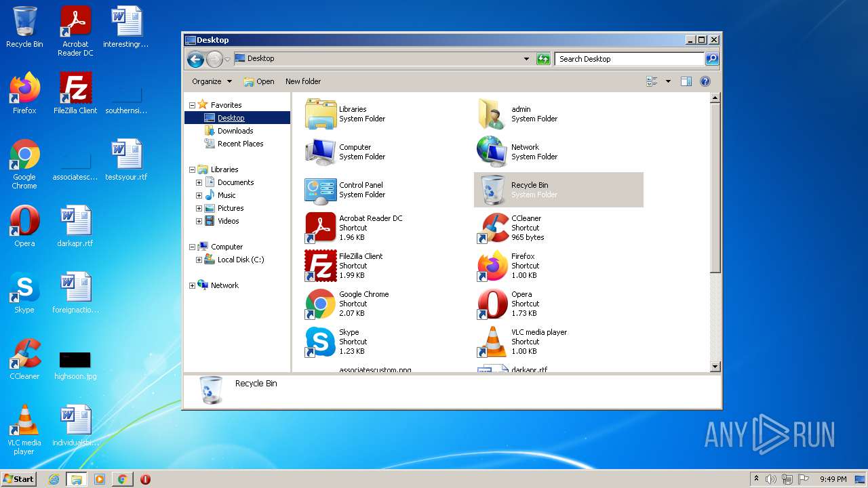Select Opera shortcut in Explorer window
Viewport: 868px width, 488px height.
(x=492, y=304)
